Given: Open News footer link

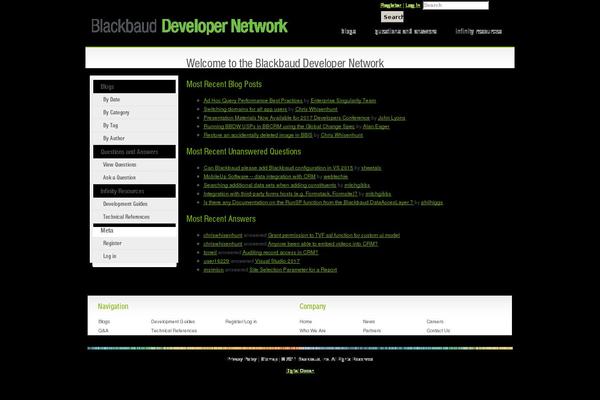Looking at the screenshot, I should tap(369, 322).
